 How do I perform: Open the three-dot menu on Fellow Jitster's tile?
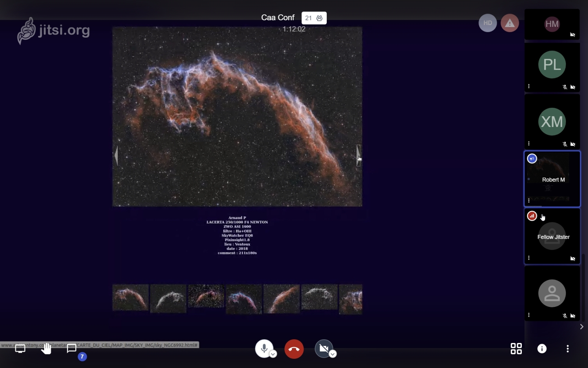(529, 258)
